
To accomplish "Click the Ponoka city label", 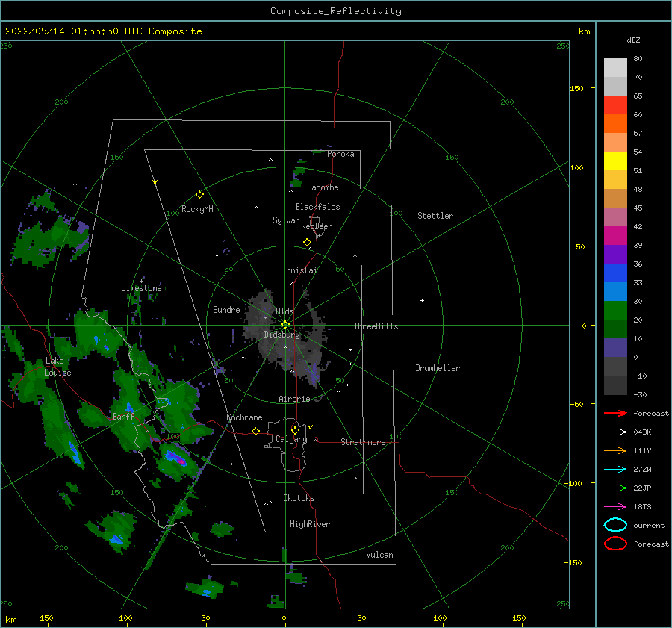I will click(340, 154).
